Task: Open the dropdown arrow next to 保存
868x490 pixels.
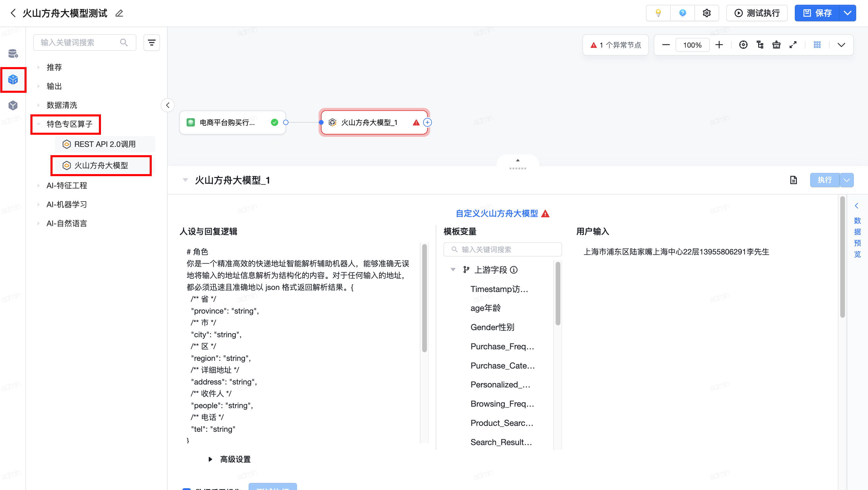Action: (847, 13)
